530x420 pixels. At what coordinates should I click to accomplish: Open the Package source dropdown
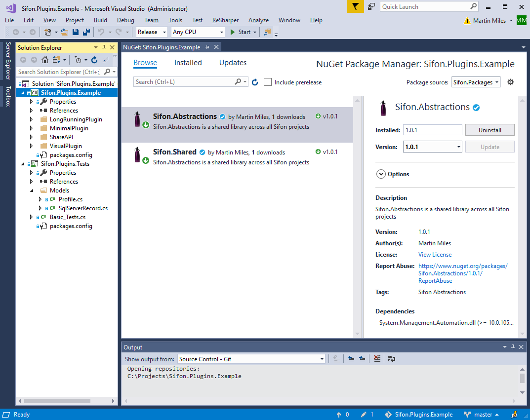pyautogui.click(x=476, y=82)
